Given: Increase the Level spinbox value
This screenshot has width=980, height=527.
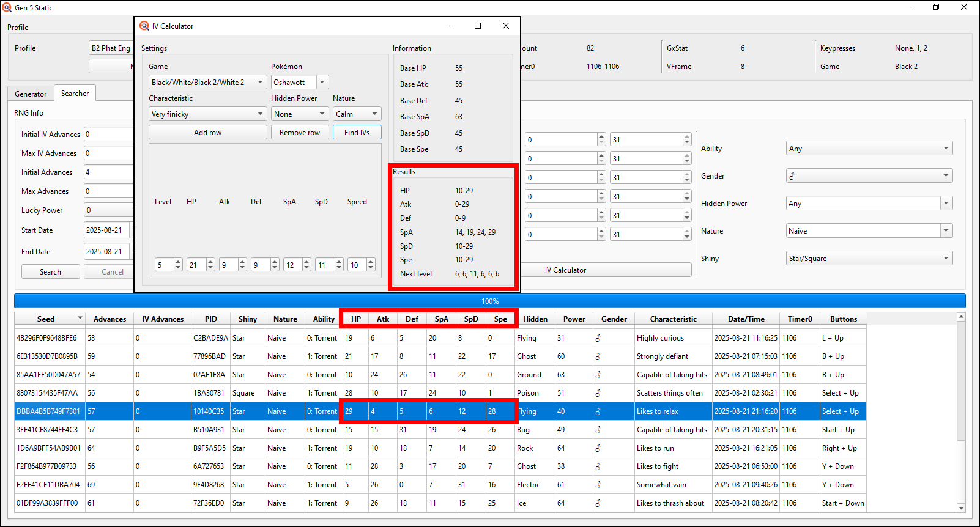Looking at the screenshot, I should pyautogui.click(x=178, y=262).
